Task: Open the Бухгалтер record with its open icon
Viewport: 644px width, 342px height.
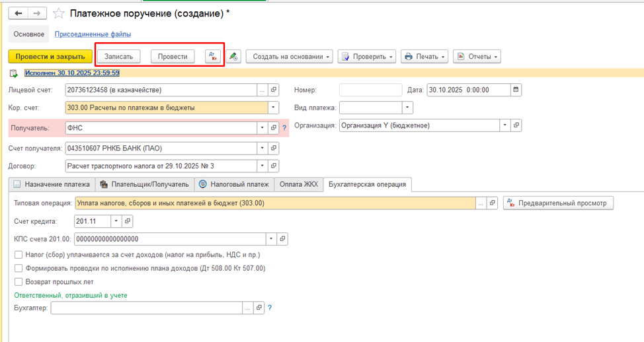Action: click(x=259, y=308)
